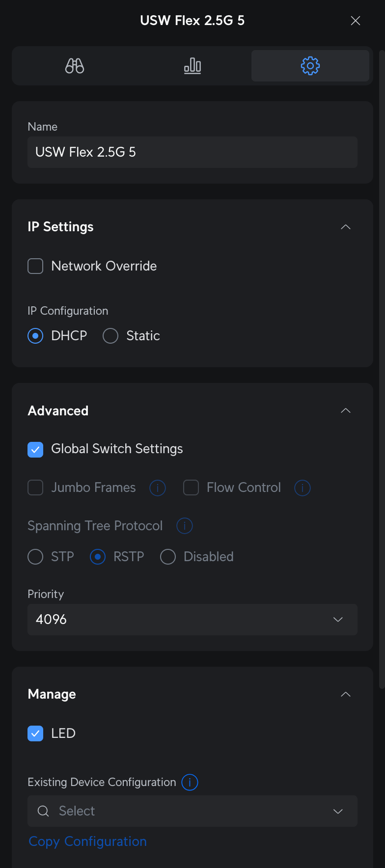Open the binoculars overview tab
Viewport: 385px width, 868px height.
75,66
